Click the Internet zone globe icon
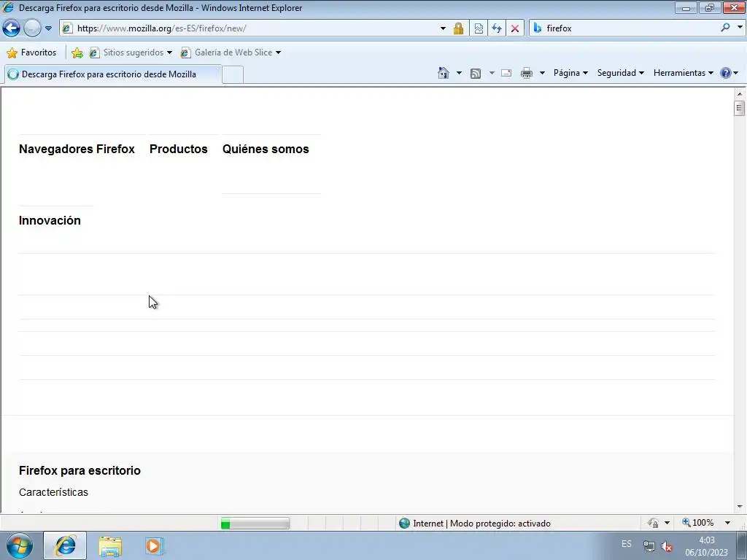Image resolution: width=747 pixels, height=560 pixels. click(x=404, y=524)
